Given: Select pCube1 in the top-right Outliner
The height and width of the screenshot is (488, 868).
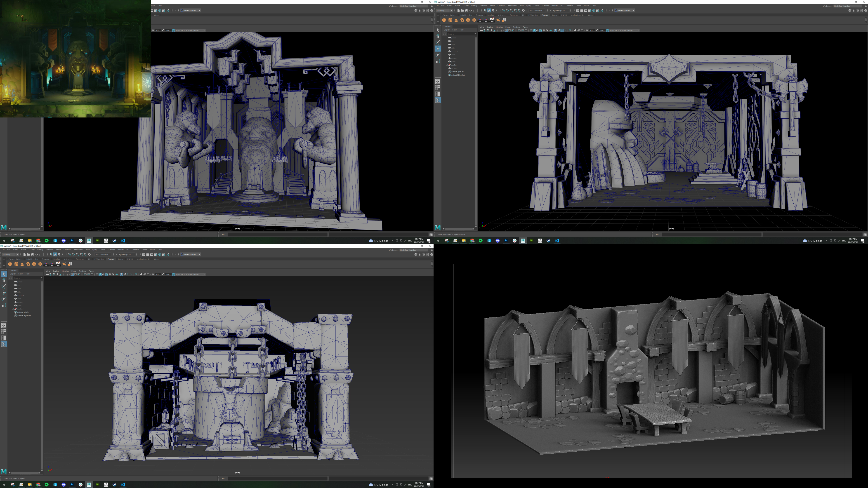Looking at the screenshot, I should coord(455,68).
